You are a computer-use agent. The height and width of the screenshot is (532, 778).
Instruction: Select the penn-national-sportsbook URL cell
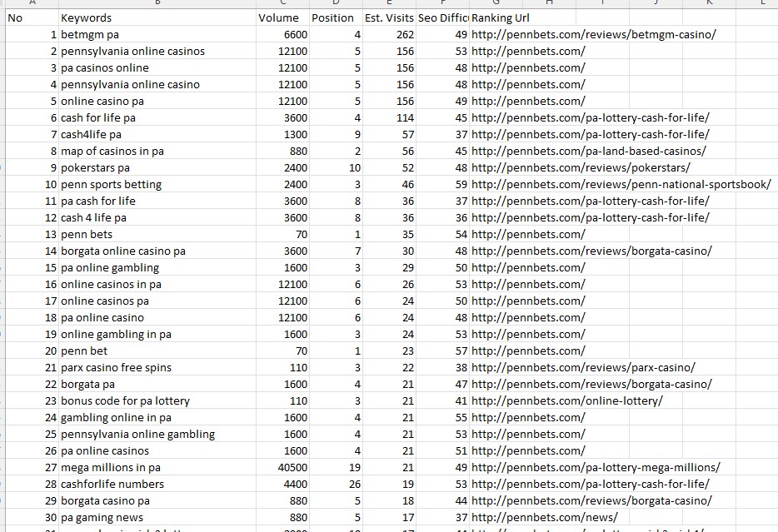(x=621, y=185)
